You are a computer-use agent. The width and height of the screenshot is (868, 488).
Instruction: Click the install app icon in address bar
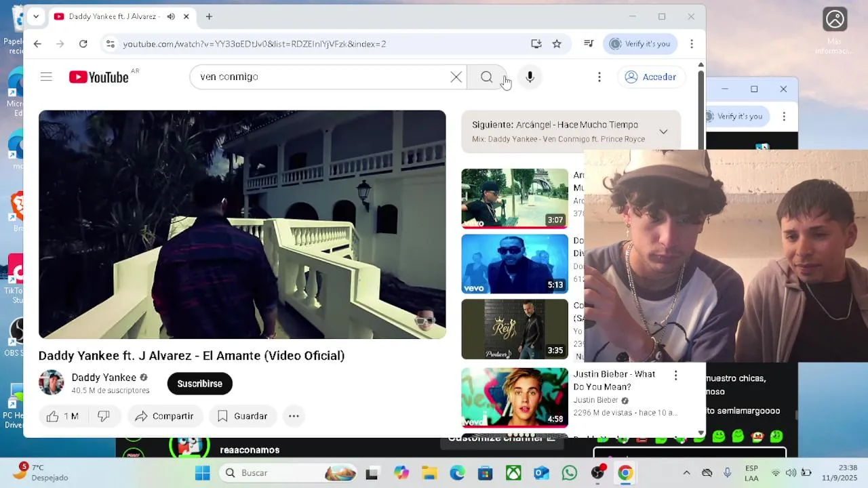point(536,44)
